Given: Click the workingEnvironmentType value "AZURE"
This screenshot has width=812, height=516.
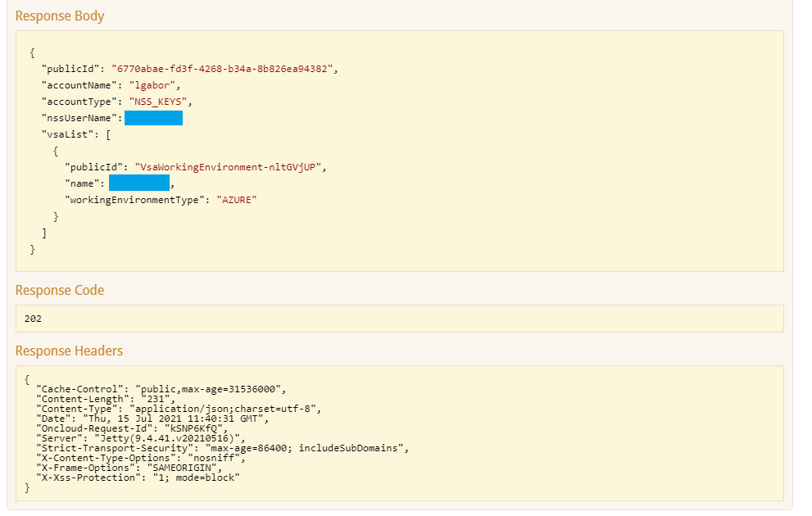Looking at the screenshot, I should (x=237, y=200).
